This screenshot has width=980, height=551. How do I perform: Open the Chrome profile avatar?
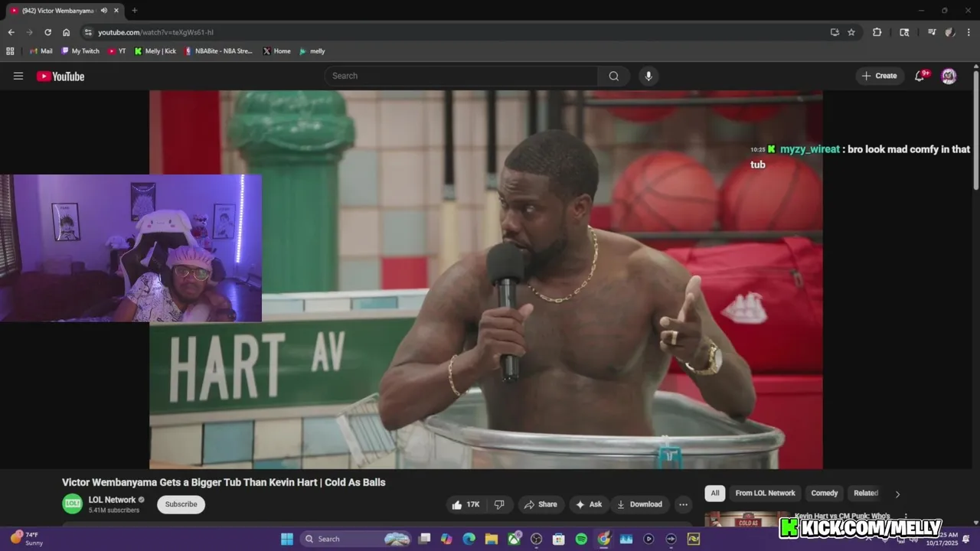click(x=950, y=32)
